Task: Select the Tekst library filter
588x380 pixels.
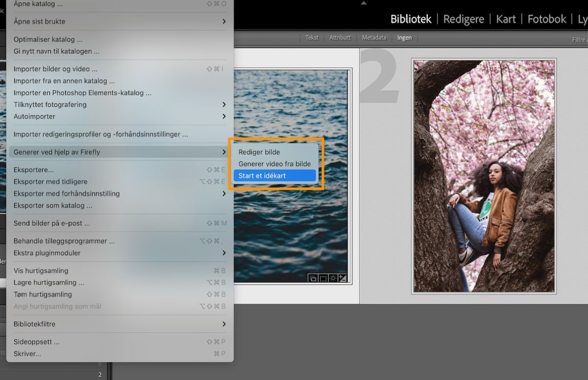Action: tap(312, 38)
